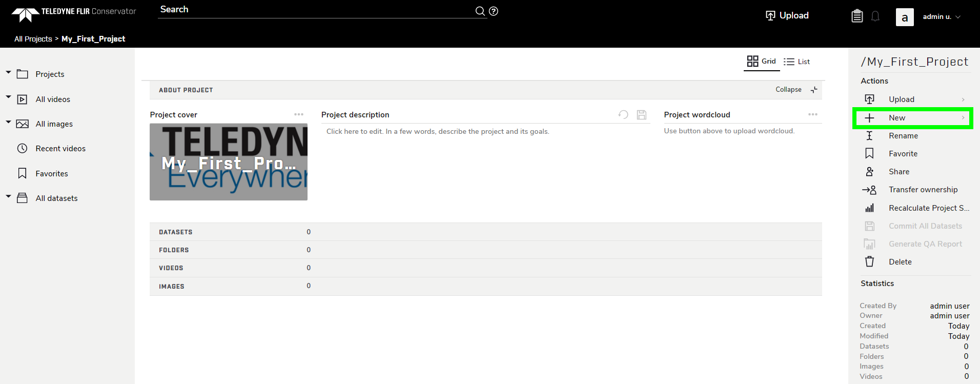Go to All Projects breadcrumb
Image resolution: width=980 pixels, height=384 pixels.
pyautogui.click(x=33, y=39)
